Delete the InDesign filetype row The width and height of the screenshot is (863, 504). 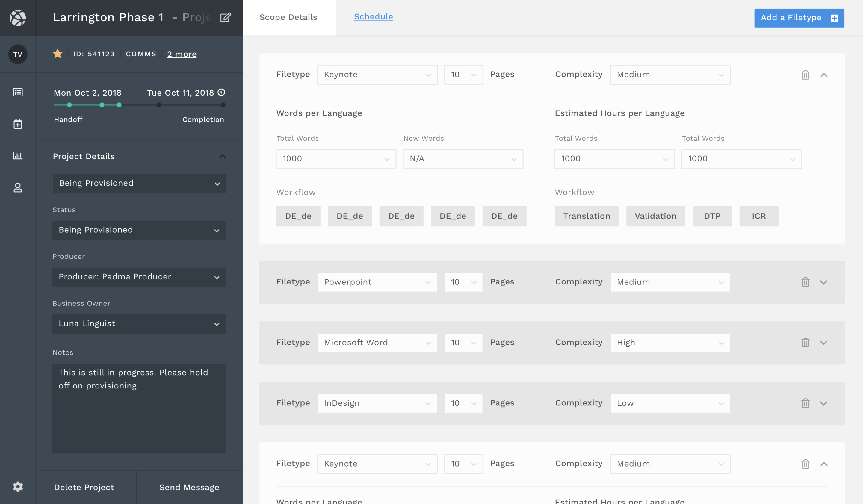tap(805, 403)
